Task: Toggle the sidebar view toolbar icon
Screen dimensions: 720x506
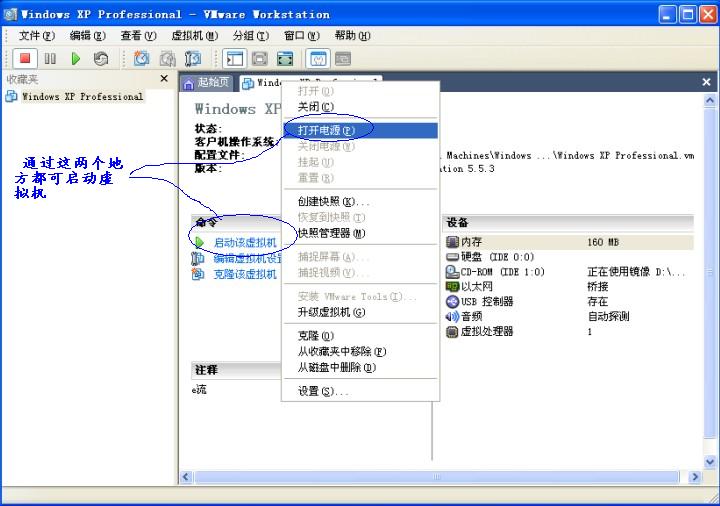Action: (x=236, y=59)
